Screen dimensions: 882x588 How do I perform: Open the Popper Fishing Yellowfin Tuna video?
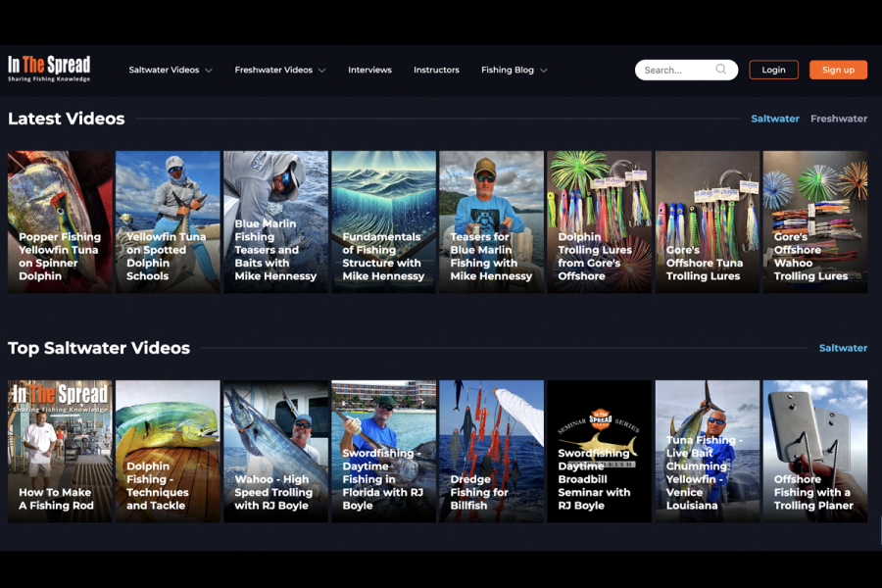60,220
